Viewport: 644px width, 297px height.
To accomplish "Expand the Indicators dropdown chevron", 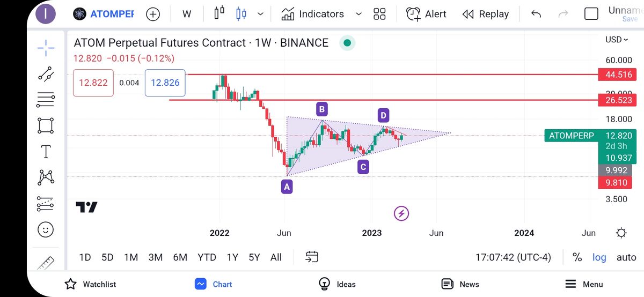I will [358, 14].
